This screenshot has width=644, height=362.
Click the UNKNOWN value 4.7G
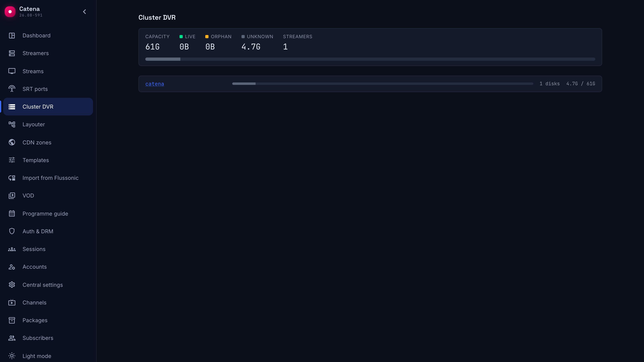tap(251, 47)
